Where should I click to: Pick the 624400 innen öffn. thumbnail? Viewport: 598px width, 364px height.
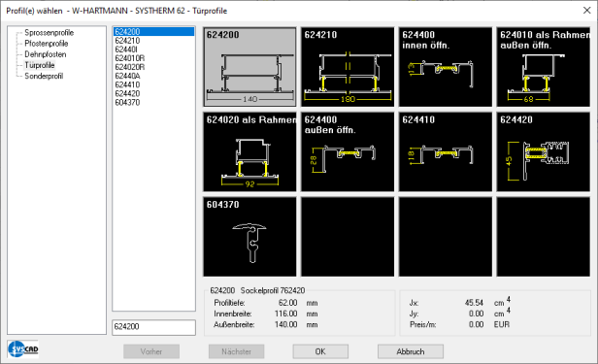[446, 67]
